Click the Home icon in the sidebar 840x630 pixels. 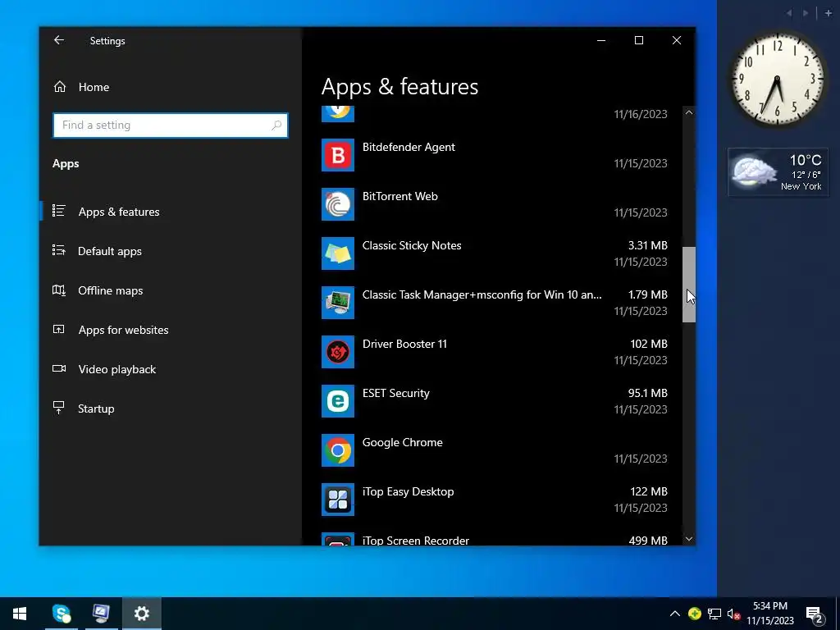59,87
